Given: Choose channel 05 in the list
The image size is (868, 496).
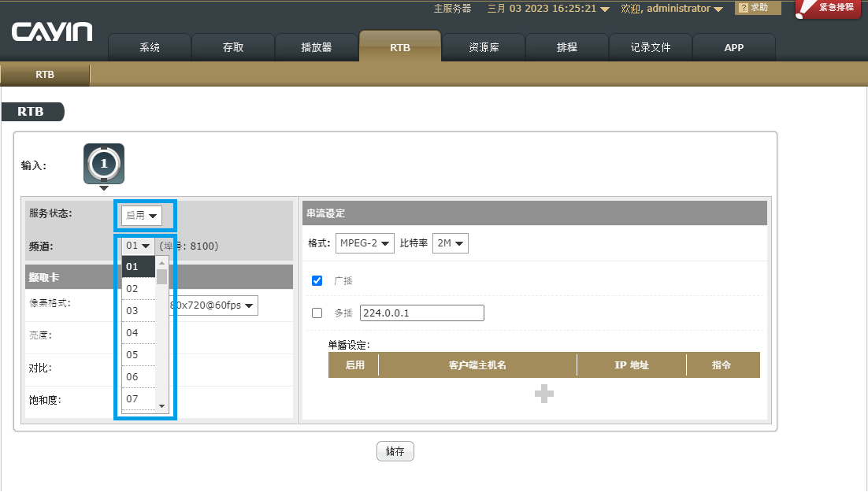Looking at the screenshot, I should [139, 355].
